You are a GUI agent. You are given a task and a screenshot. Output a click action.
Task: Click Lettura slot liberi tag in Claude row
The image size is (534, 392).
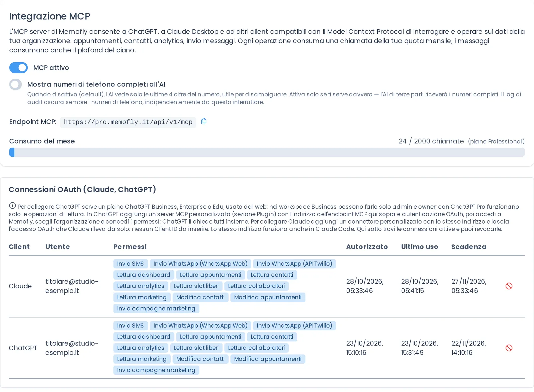tap(196, 286)
